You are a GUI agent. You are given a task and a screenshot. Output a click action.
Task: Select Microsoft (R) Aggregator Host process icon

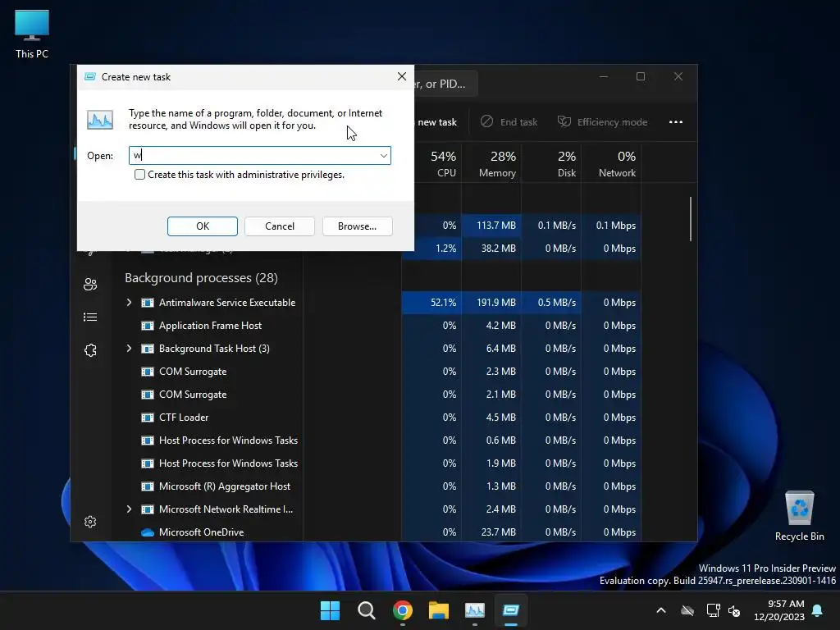click(x=148, y=486)
